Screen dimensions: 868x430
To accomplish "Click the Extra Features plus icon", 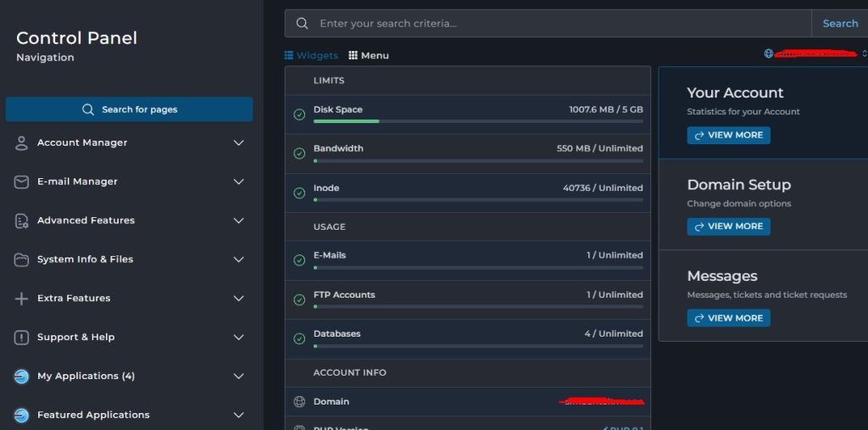I will [x=21, y=299].
